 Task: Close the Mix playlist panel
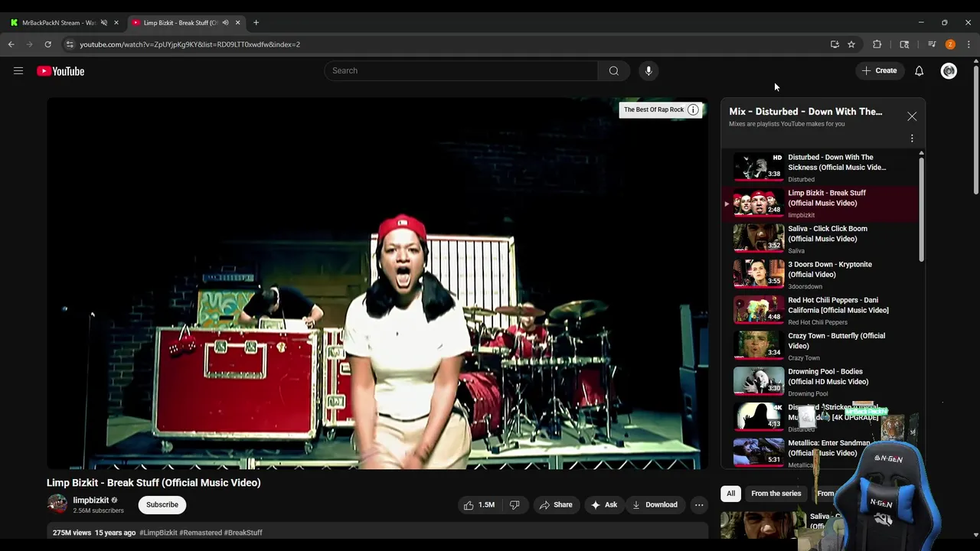tap(912, 116)
